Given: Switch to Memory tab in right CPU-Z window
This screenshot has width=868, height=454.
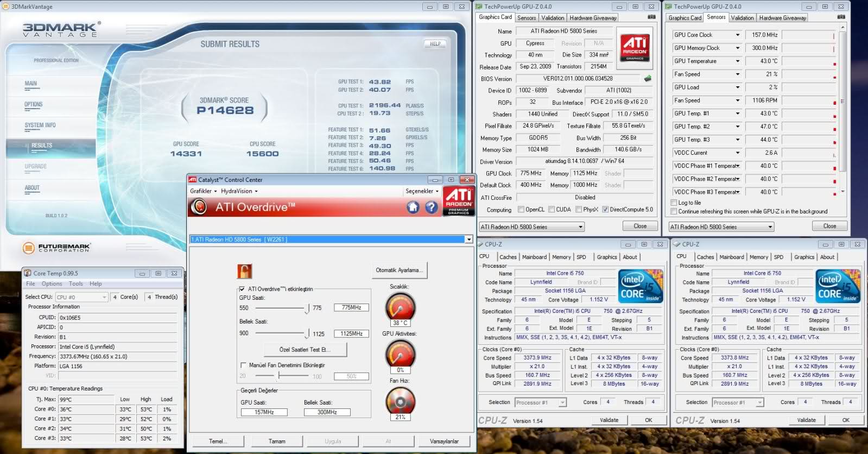Looking at the screenshot, I should [759, 257].
